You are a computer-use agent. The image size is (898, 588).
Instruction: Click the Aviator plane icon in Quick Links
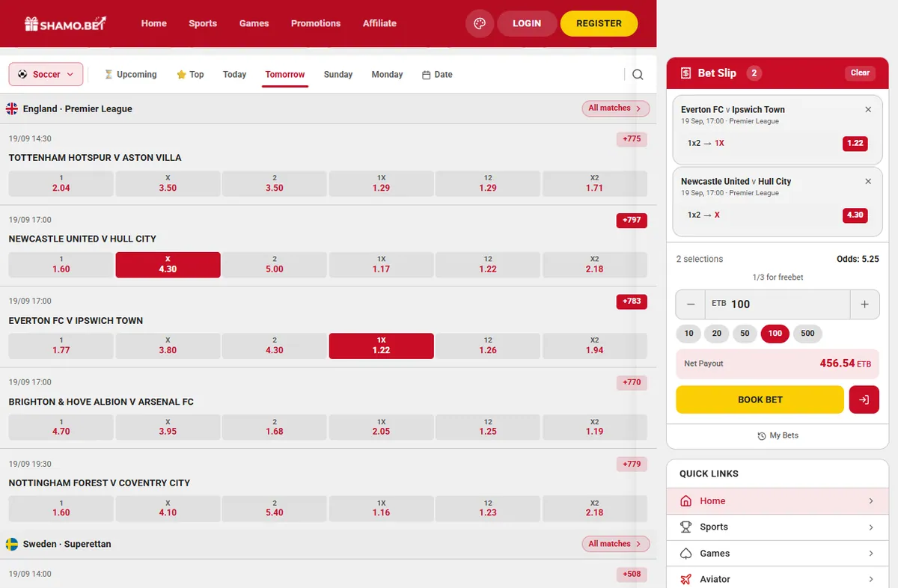tap(685, 579)
